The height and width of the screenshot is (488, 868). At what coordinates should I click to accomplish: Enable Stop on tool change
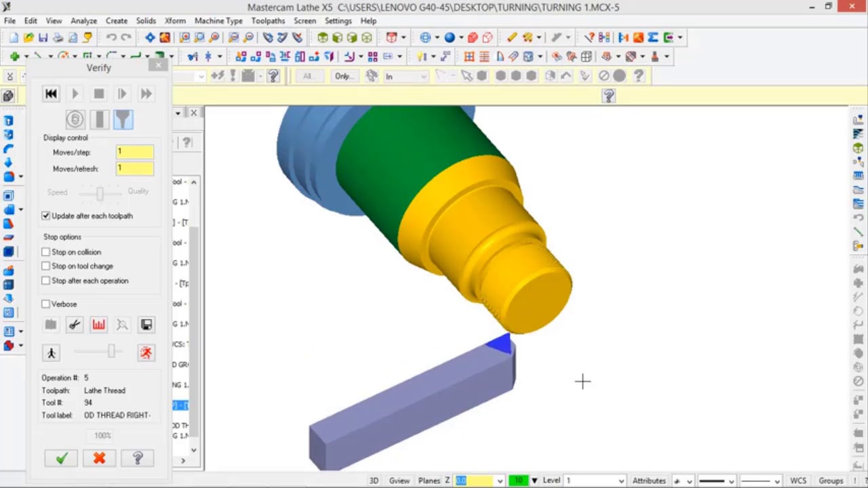45,266
